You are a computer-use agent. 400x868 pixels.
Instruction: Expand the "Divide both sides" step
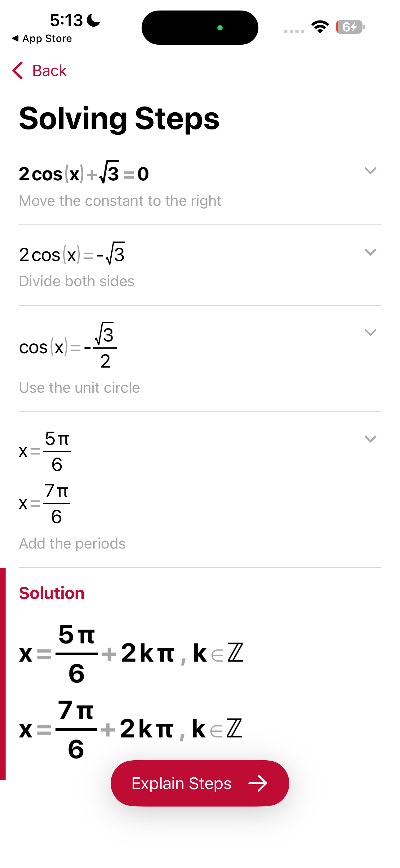tap(370, 252)
